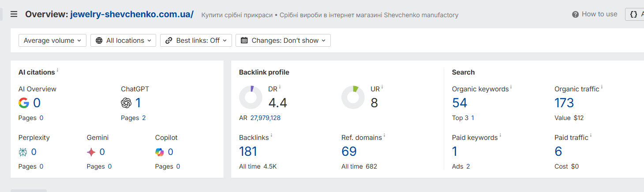Click the 173 Organic traffic value
This screenshot has height=192, width=644.
click(x=564, y=103)
